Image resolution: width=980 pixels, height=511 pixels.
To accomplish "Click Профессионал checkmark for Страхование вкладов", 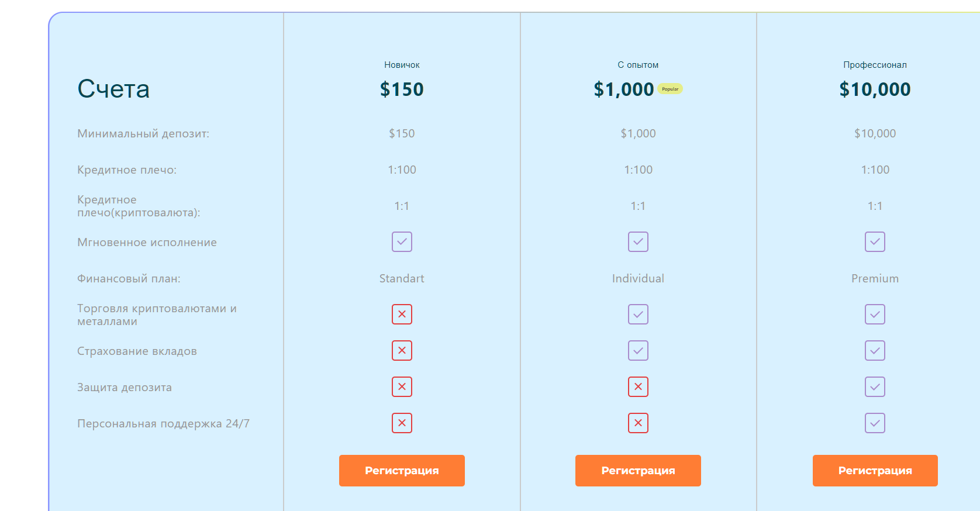I will [x=875, y=351].
